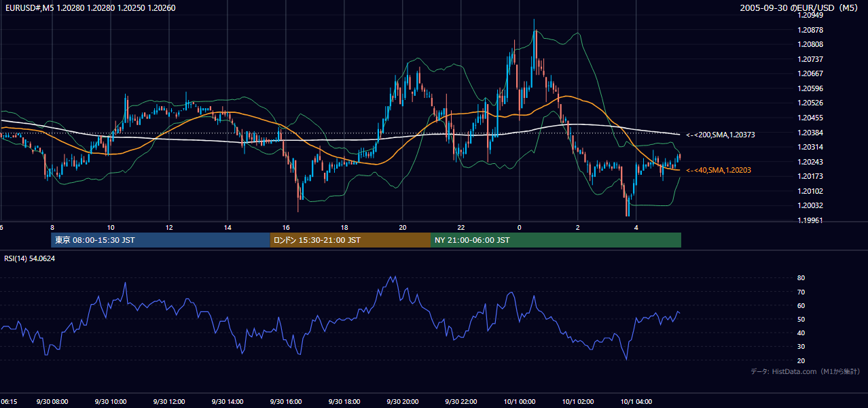Screen dimensions: 868x408
Task: Click price axis value 1.19961
Action: click(x=811, y=220)
